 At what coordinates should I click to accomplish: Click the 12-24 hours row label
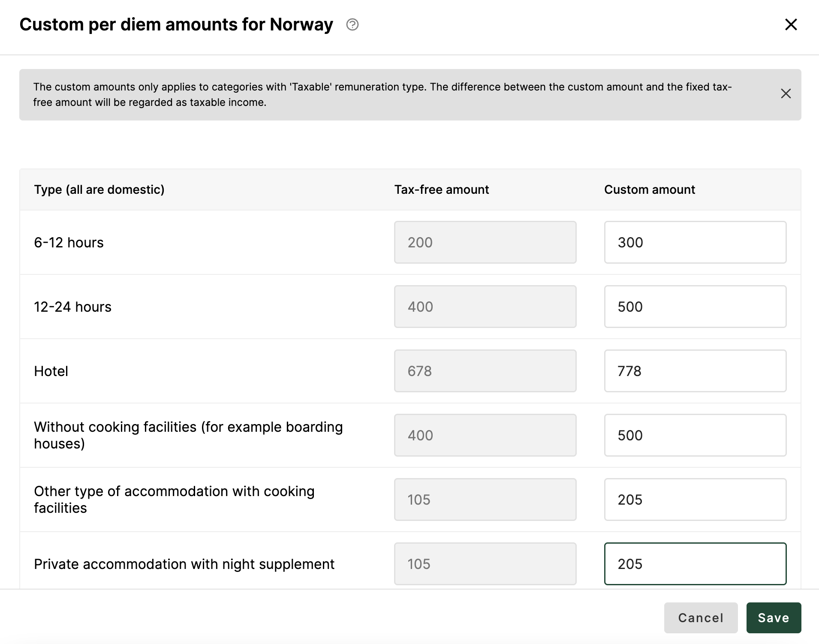click(72, 307)
